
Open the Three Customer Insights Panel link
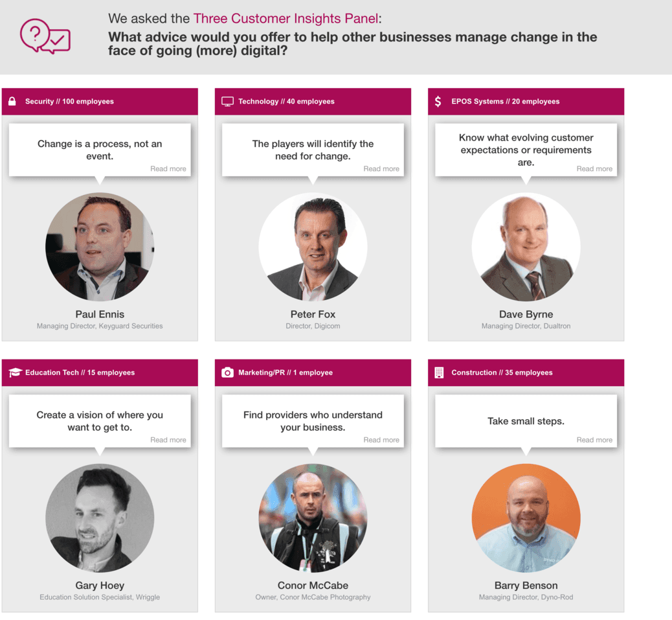tap(286, 18)
